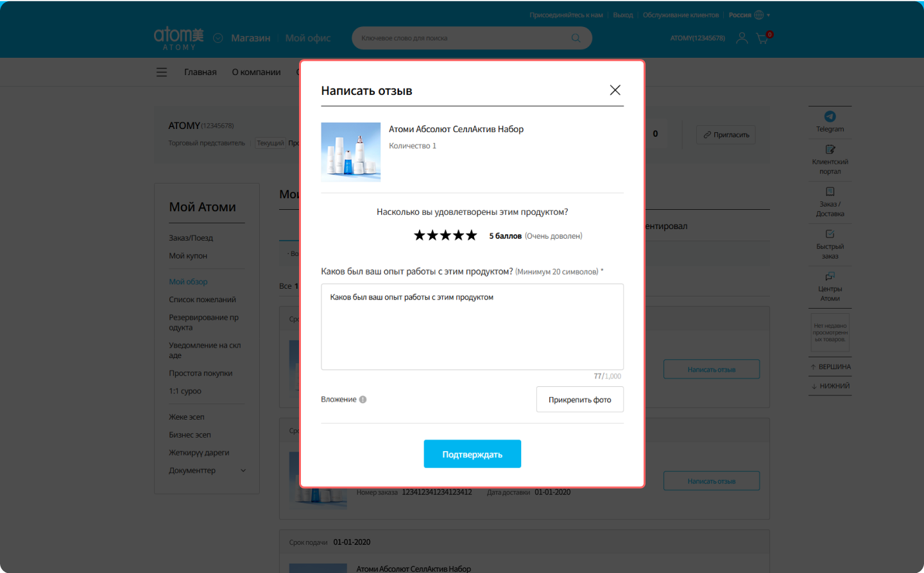Screen dimensions: 924x573
Task: Open the hamburger menu icon
Action: click(162, 72)
